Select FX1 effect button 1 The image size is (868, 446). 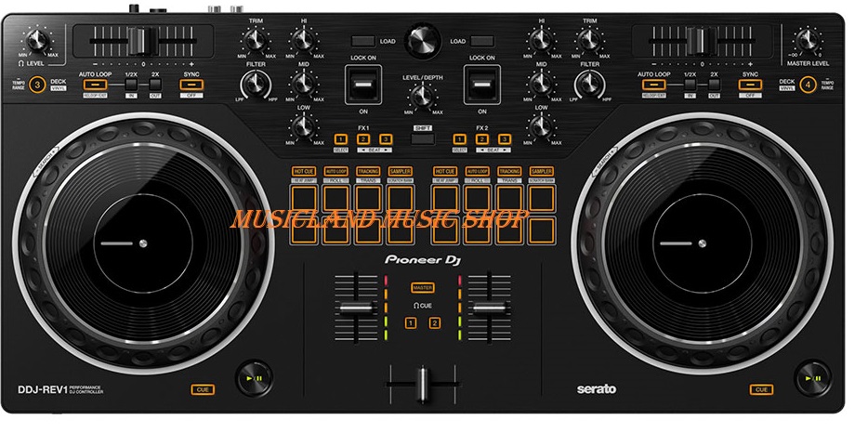coord(340,139)
